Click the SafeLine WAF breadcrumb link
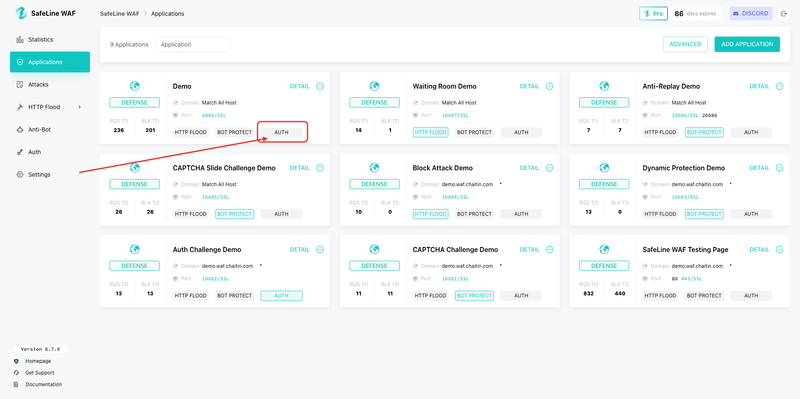 pos(119,14)
